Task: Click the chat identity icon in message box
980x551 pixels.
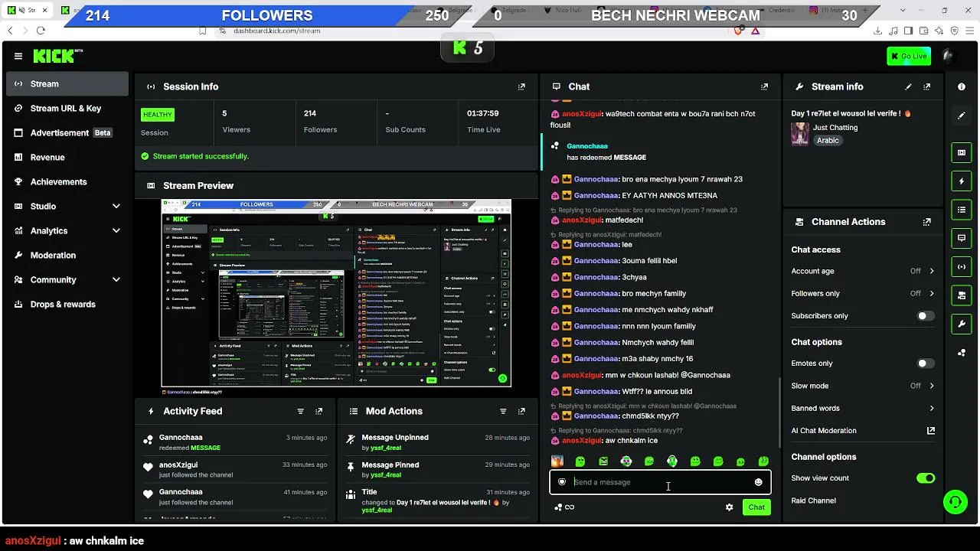Action: (562, 482)
